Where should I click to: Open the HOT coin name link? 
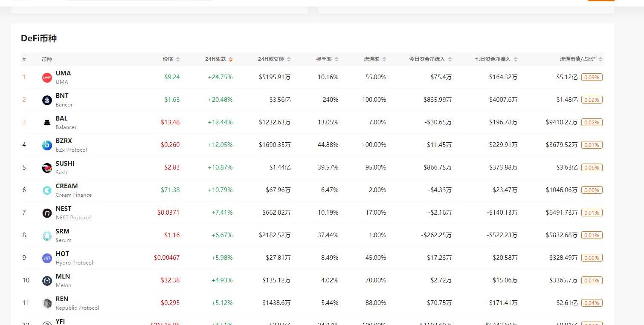[62, 254]
